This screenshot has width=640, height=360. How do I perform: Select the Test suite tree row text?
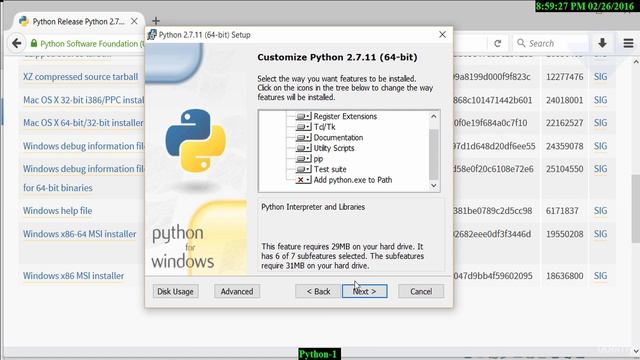(330, 169)
